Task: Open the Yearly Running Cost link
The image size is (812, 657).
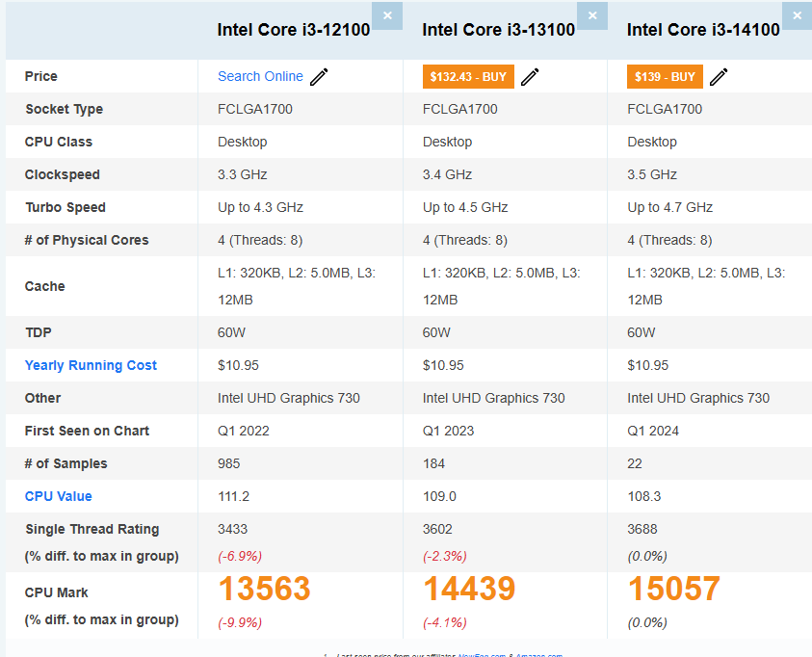Action: tap(91, 365)
